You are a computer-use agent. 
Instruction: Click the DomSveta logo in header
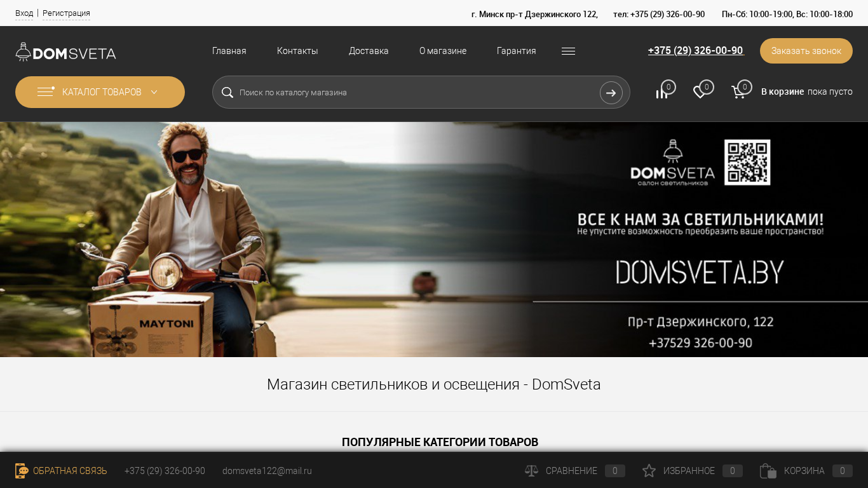coord(65,51)
